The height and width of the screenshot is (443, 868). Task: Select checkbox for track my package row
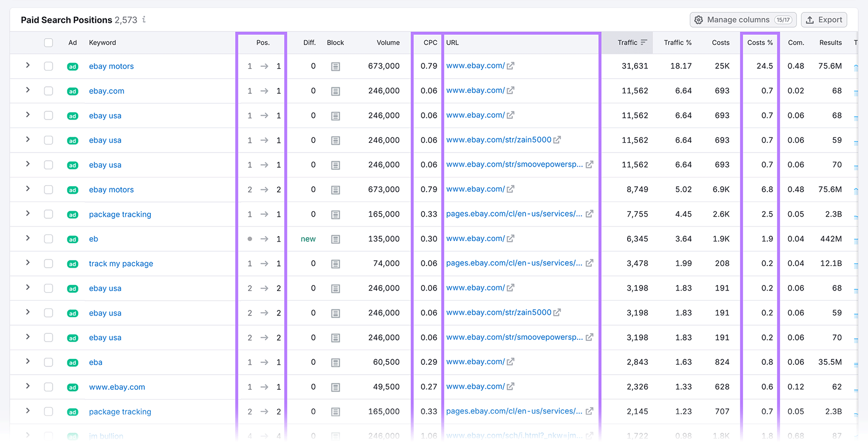(48, 263)
